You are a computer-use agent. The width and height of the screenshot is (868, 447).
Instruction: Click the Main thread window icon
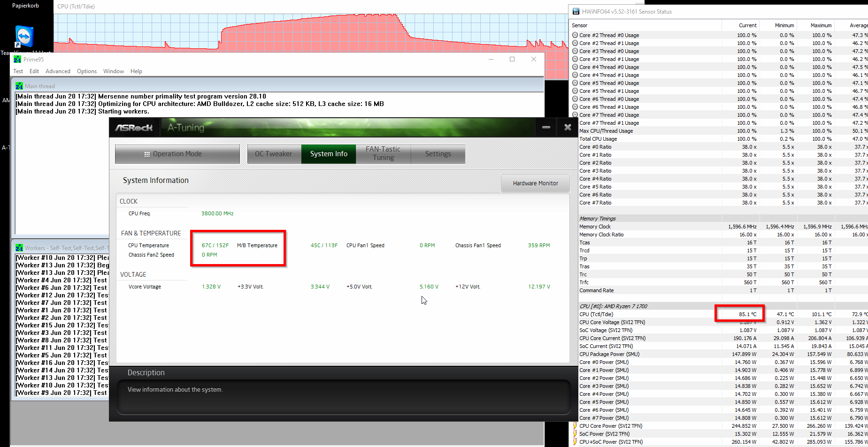point(19,86)
